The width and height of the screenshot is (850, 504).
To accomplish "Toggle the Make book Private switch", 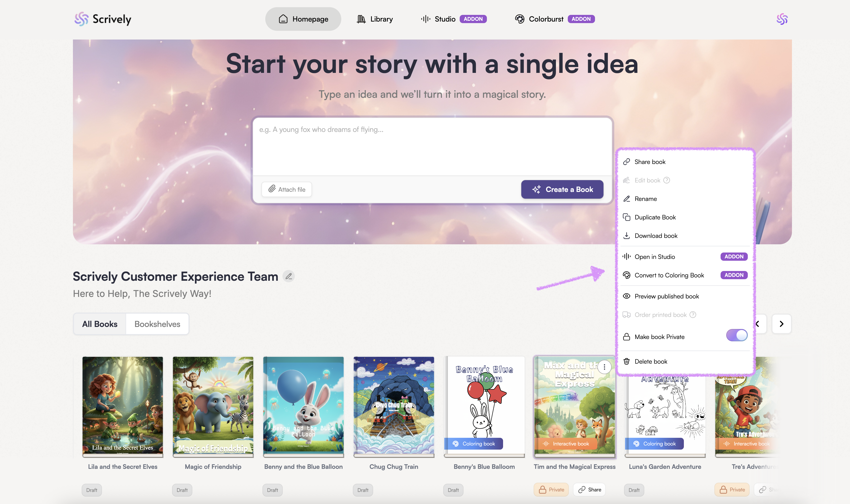I will pos(736,336).
